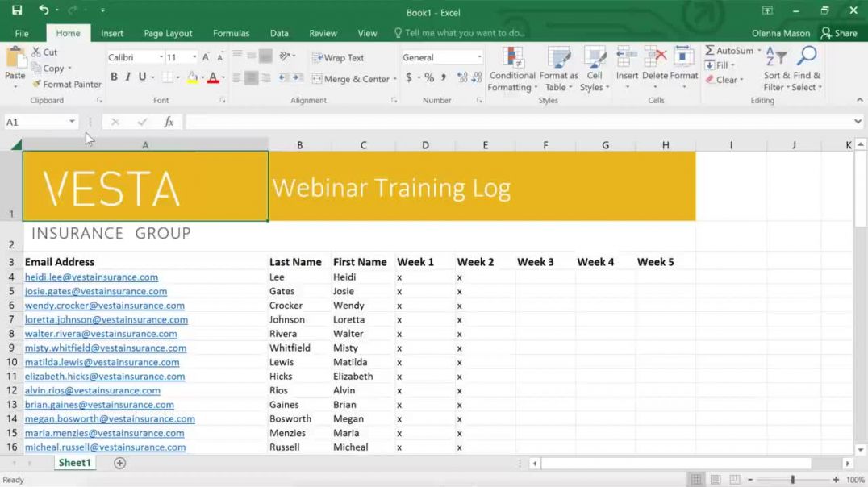Screen dimensions: 868x487
Task: Switch to the Formulas tab
Action: 231,33
